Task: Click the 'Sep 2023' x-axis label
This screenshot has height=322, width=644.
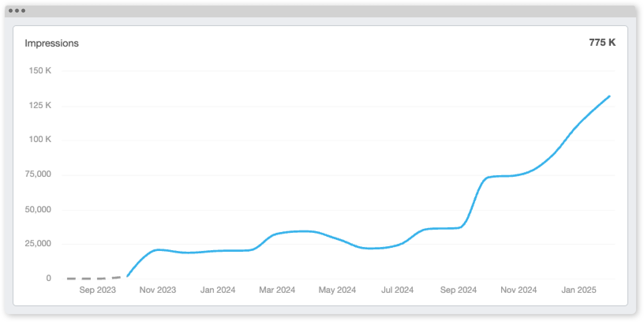Action: coord(97,290)
